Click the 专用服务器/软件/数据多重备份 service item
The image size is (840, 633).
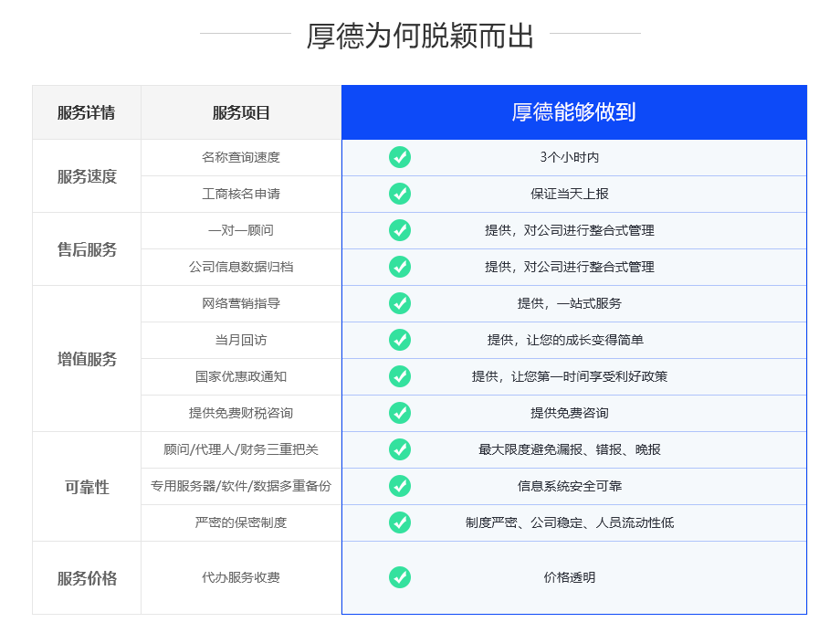tap(241, 486)
